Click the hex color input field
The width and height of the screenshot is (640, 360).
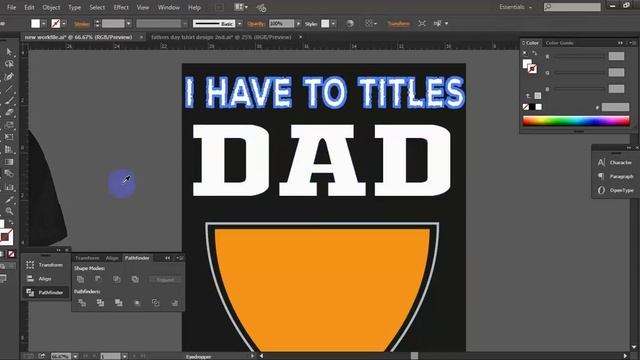coord(616,107)
